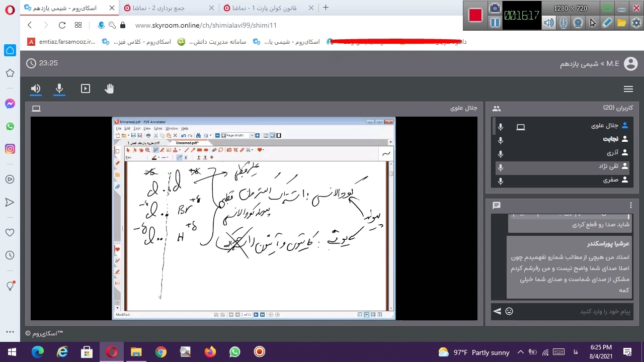Raise hand in Skyroom classroom
The image size is (644, 362).
pyautogui.click(x=109, y=89)
